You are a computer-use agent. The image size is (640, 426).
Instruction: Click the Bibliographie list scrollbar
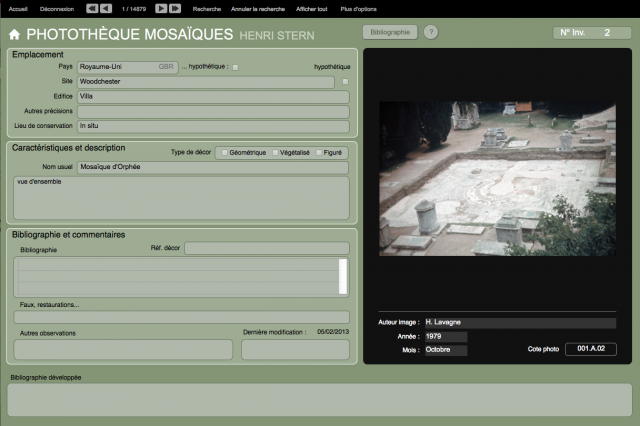point(343,276)
